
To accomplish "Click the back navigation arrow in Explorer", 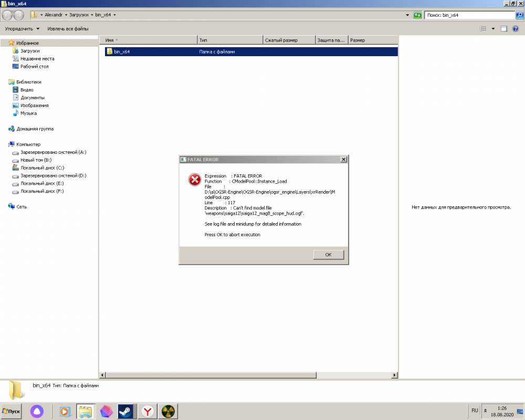I will pos(8,15).
